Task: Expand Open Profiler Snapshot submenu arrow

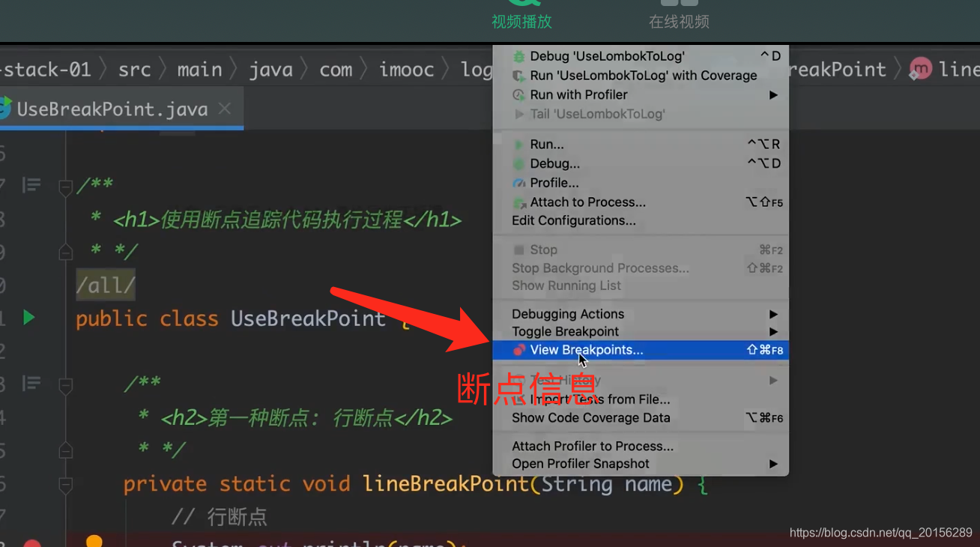Action: (x=773, y=464)
